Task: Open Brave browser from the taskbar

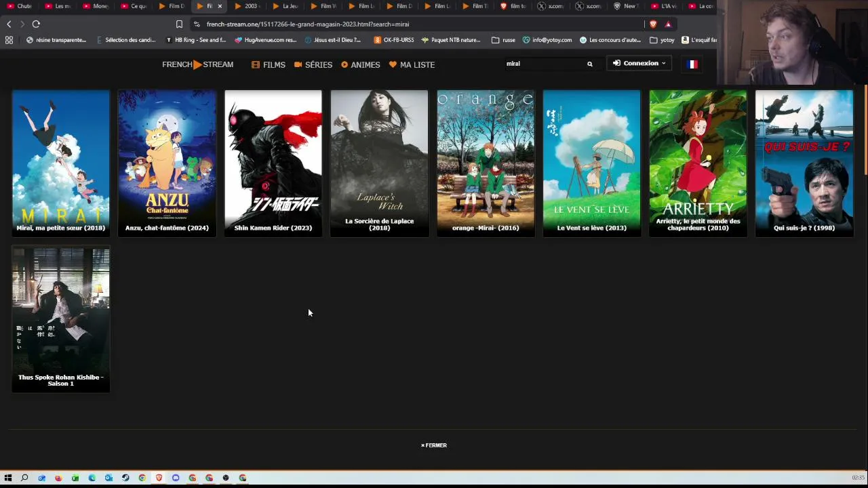Action: click(159, 478)
